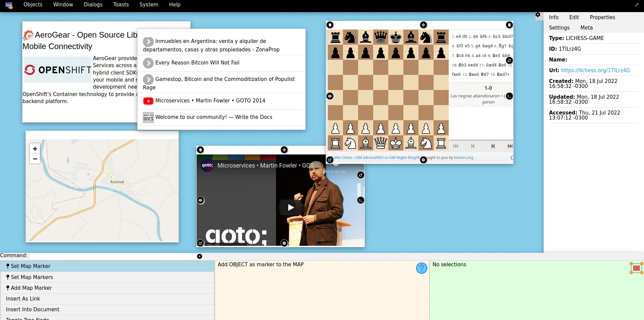Click external-link icon at video widget corner
This screenshot has height=320, width=644.
point(200,243)
